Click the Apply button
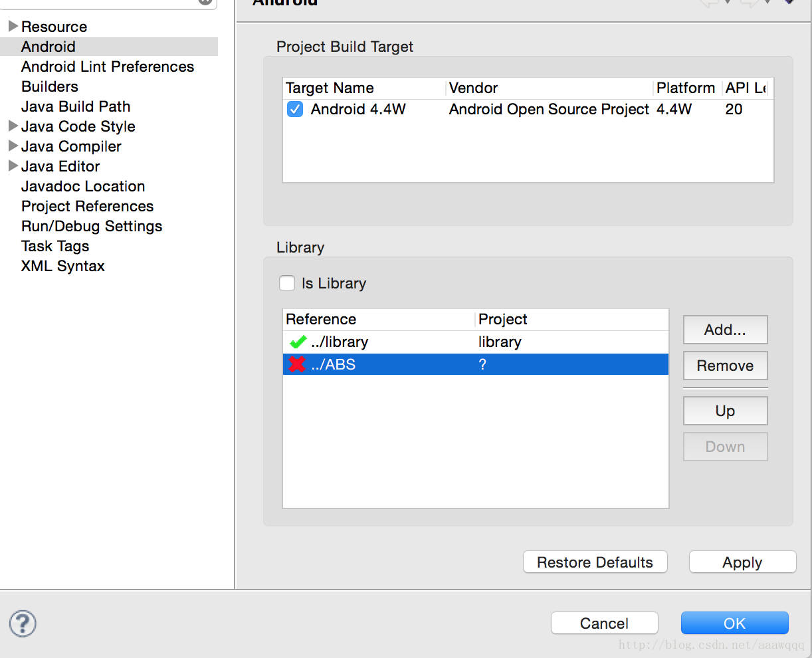Image resolution: width=812 pixels, height=658 pixels. [x=742, y=562]
